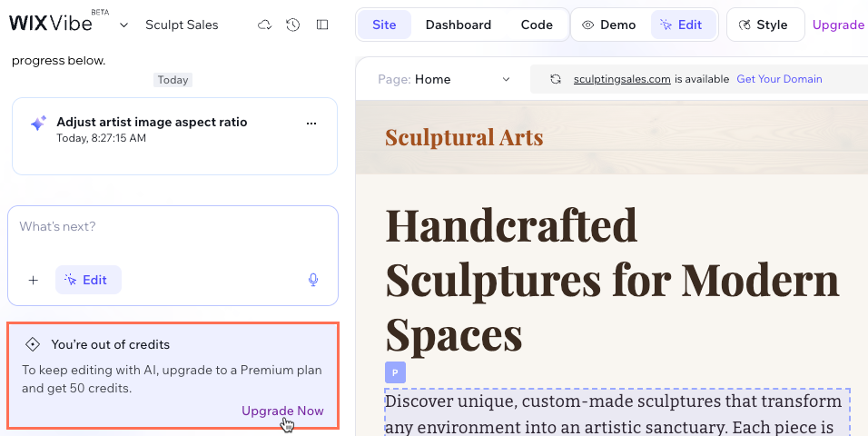Click the sparkle icon on task card

coord(38,124)
